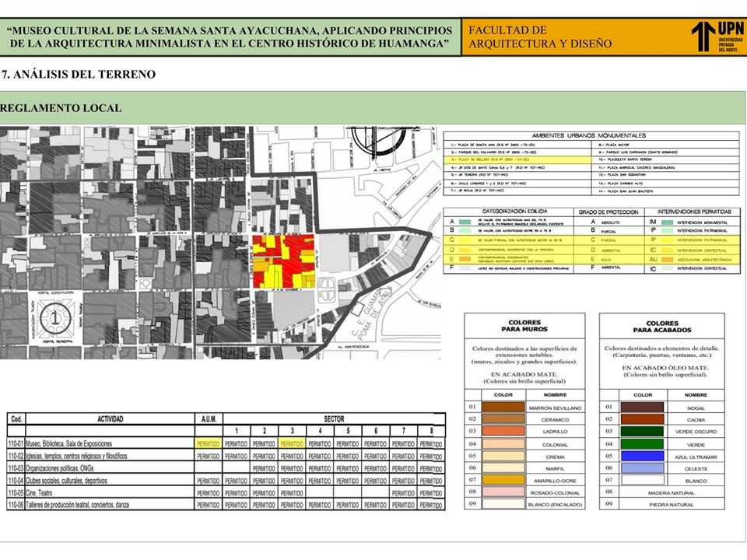Image resolution: width=747 pixels, height=560 pixels.
Task: Click the 'SECTOR' table column header
Action: tap(334, 419)
